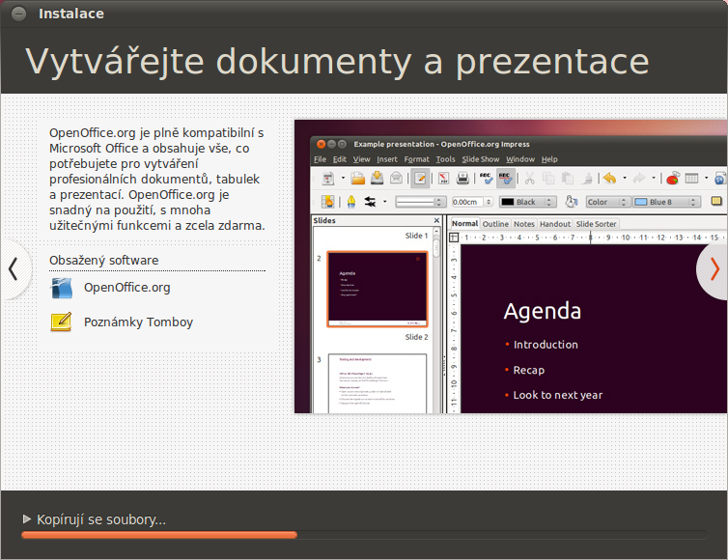Screen dimensions: 728x560
Task: Click the orange installation progress bar
Action: (x=159, y=535)
